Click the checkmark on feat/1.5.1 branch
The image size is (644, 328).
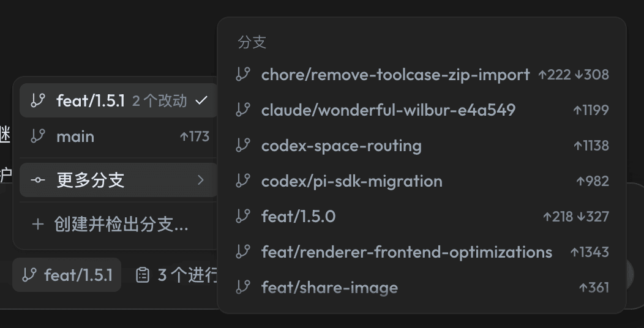[201, 100]
